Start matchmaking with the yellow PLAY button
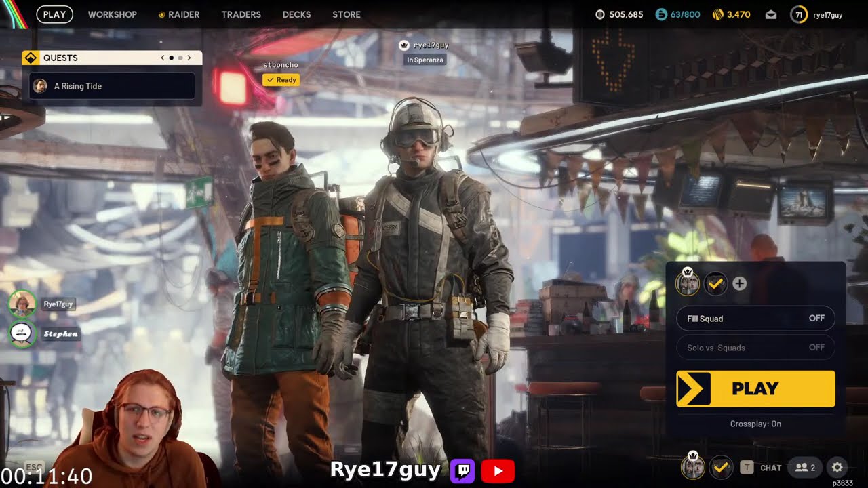Image resolution: width=868 pixels, height=488 pixels. click(755, 388)
